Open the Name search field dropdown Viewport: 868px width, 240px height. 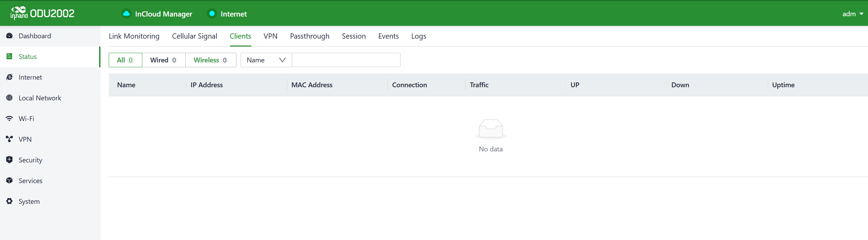click(x=266, y=60)
